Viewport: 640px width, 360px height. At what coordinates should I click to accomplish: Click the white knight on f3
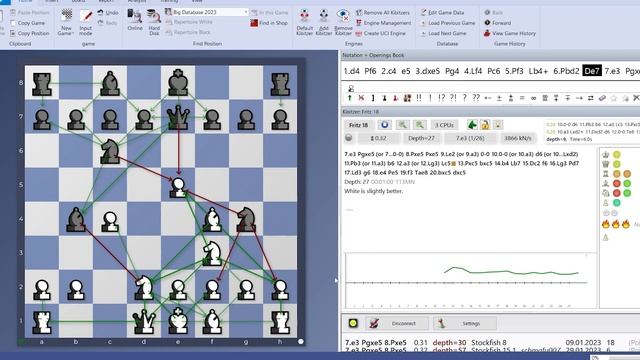(x=212, y=253)
